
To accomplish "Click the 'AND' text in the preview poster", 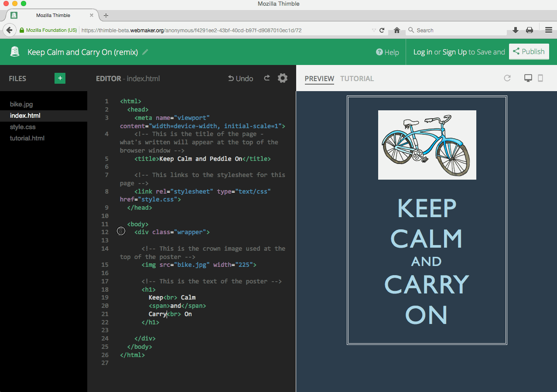I will [426, 262].
